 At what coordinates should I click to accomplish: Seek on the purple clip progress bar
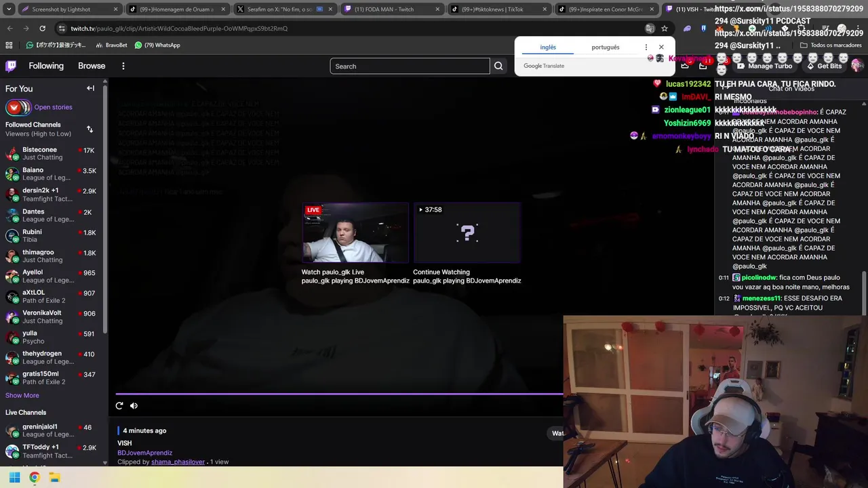click(339, 394)
